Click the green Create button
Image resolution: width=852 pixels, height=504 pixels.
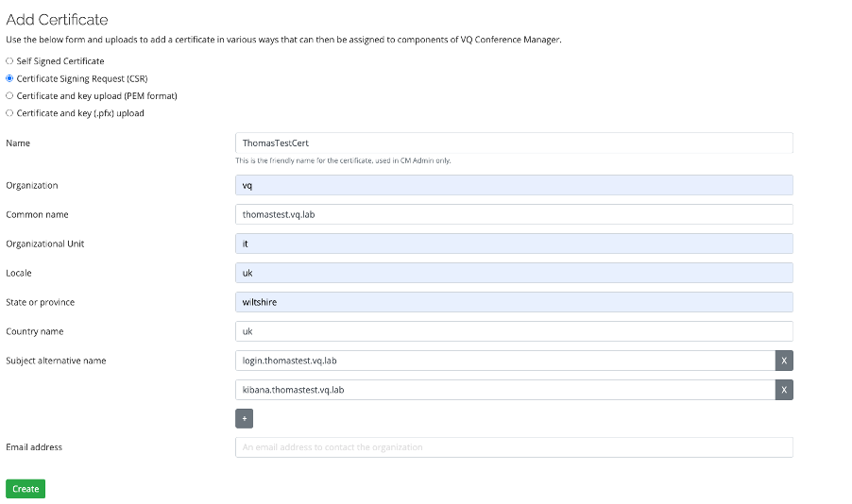[26, 489]
